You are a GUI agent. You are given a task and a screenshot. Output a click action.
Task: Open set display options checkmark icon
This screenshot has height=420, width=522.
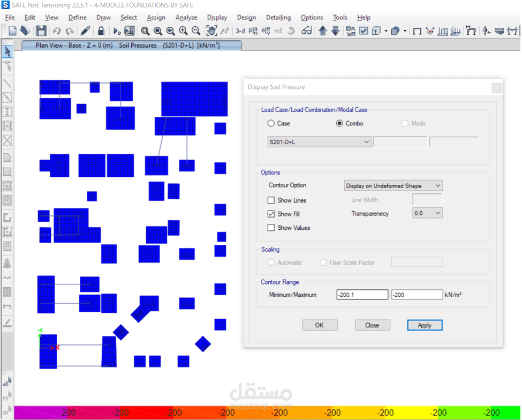pos(364,31)
